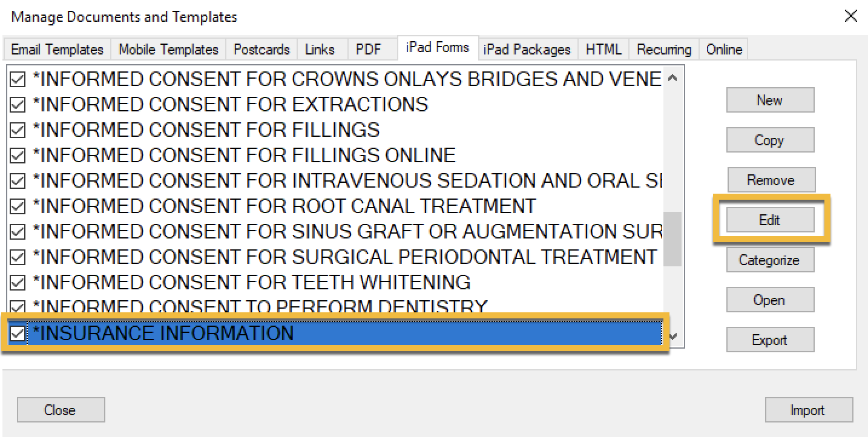Open the Email Templates tab
Screen dimensions: 868x437
(x=58, y=50)
